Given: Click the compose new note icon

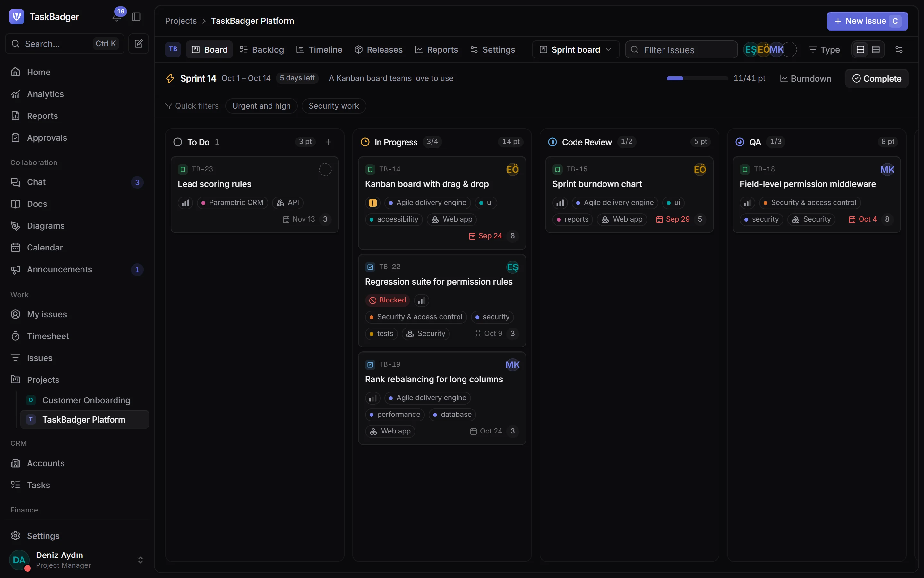Looking at the screenshot, I should (x=139, y=44).
